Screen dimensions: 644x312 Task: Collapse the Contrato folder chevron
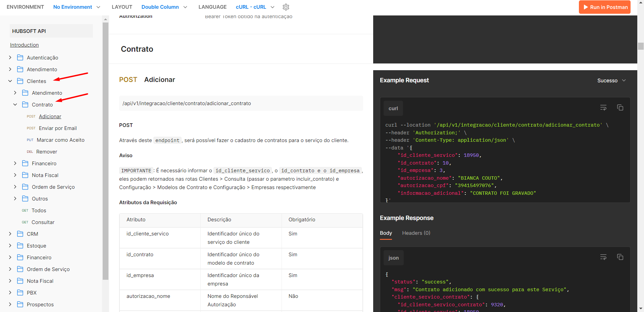[x=15, y=104]
